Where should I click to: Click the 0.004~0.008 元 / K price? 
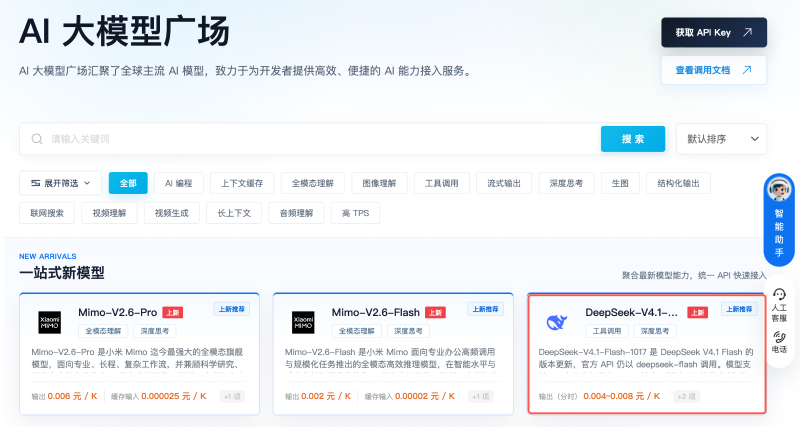click(622, 396)
